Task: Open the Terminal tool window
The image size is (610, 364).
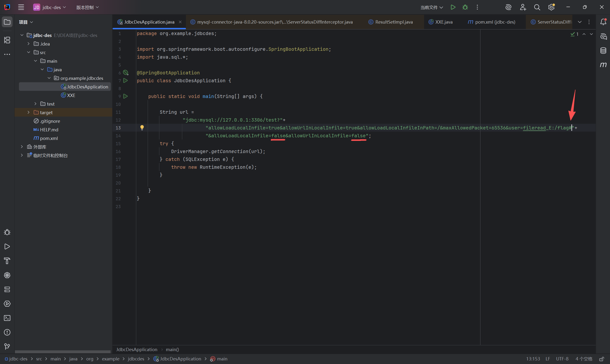Action: pyautogui.click(x=7, y=318)
